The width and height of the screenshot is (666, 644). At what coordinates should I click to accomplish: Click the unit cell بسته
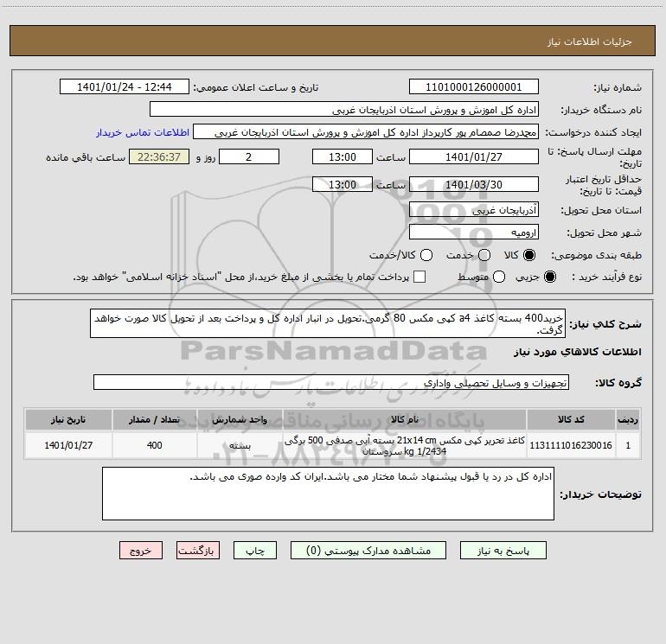(x=240, y=445)
